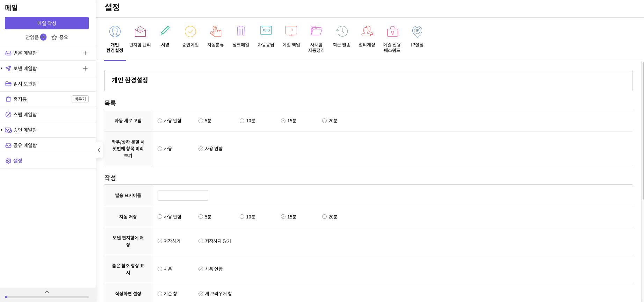Click the 메일 작성 compose button

pyautogui.click(x=47, y=23)
